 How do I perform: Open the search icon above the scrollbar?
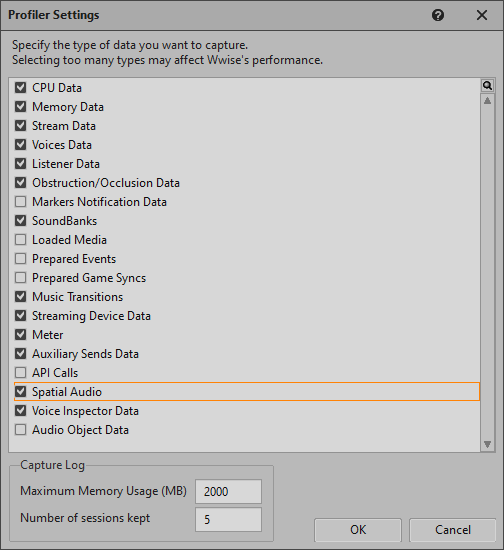point(487,85)
